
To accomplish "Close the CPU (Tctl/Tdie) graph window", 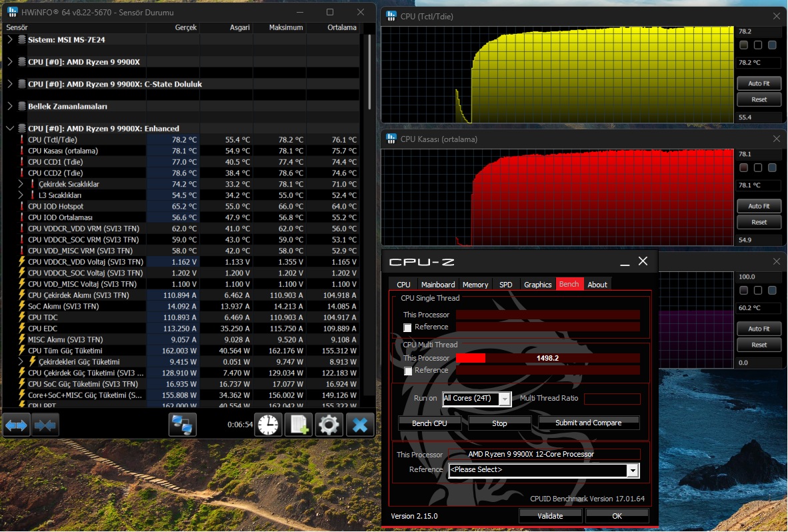I will point(777,16).
